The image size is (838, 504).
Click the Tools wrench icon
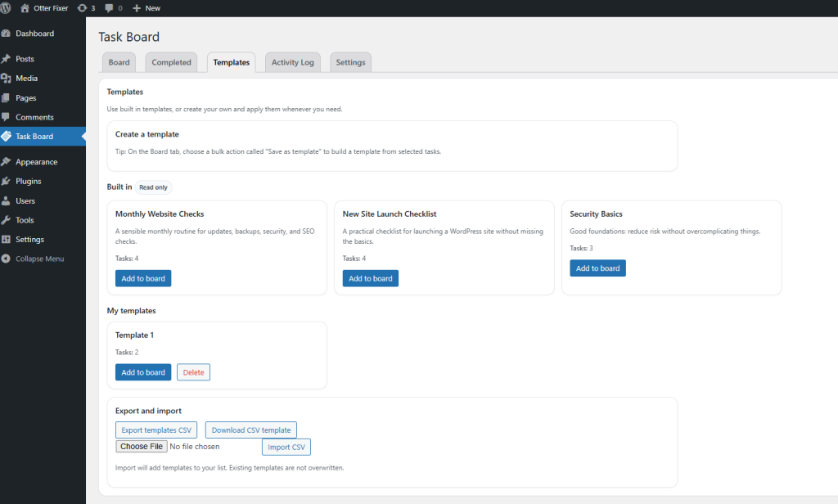point(11,220)
